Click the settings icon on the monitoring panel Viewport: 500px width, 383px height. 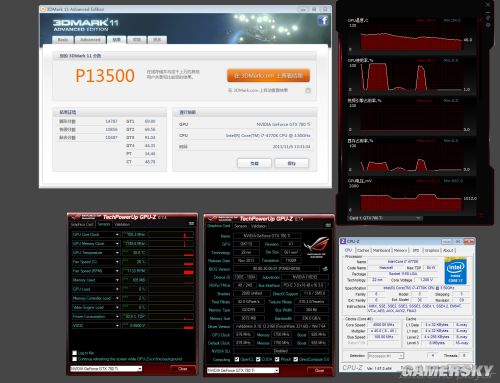point(488,25)
